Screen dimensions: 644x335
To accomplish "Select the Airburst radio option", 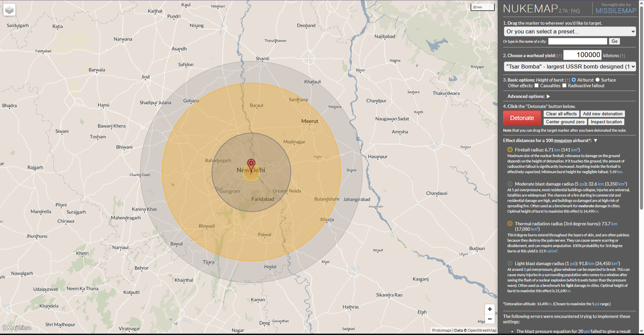I will 574,80.
